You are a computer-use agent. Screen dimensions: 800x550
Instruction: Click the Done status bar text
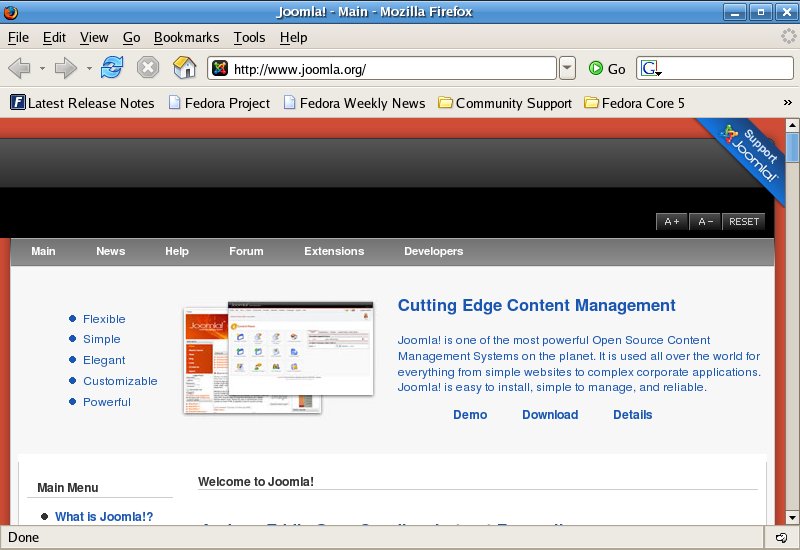point(23,538)
